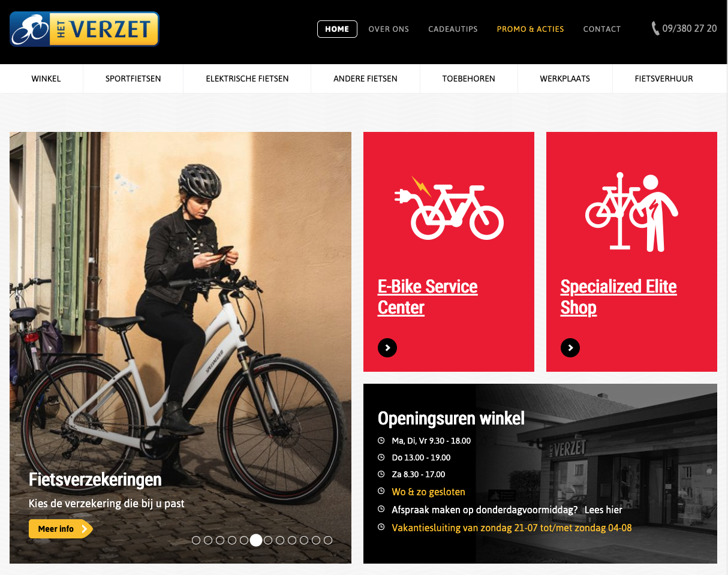
Task: Select the active sixth slider dot
Action: coord(256,540)
